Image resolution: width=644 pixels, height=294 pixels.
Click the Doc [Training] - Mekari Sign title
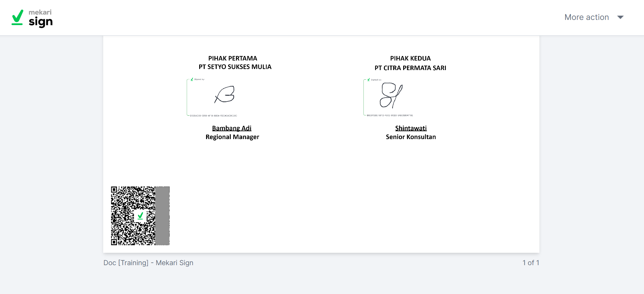pyautogui.click(x=148, y=263)
